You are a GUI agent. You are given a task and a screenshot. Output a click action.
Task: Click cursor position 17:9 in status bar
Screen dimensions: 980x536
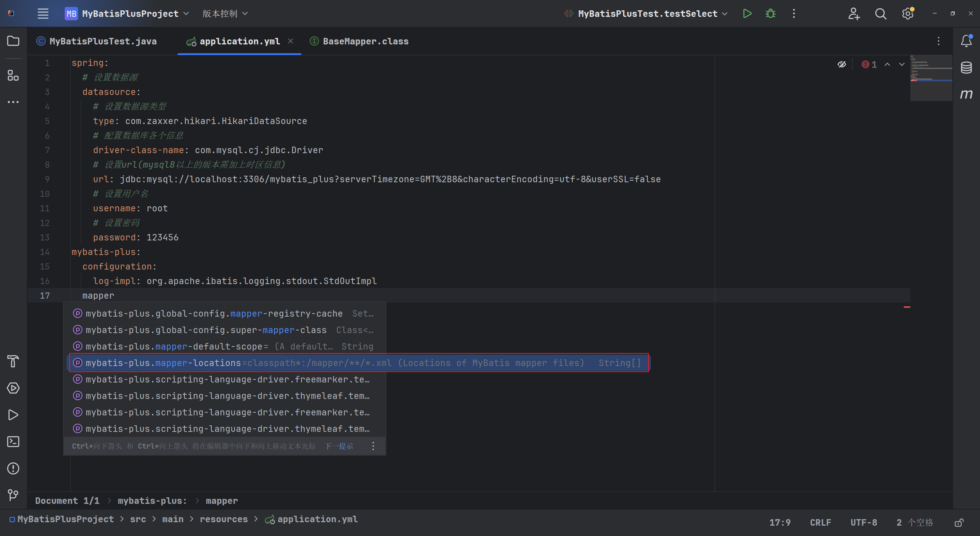[x=780, y=523]
